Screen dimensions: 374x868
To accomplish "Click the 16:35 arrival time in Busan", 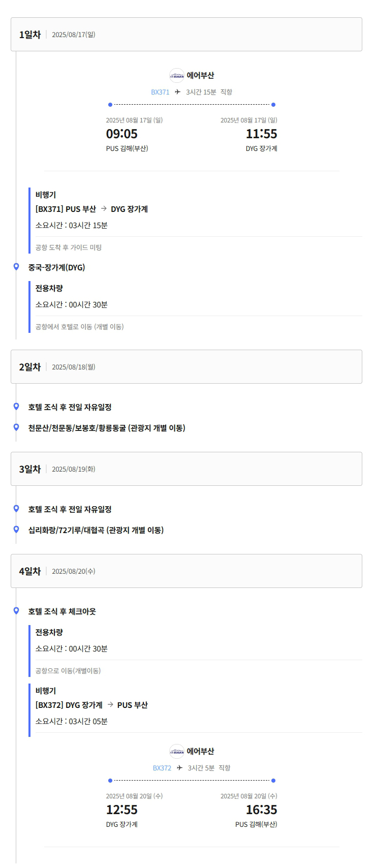I will [x=262, y=810].
